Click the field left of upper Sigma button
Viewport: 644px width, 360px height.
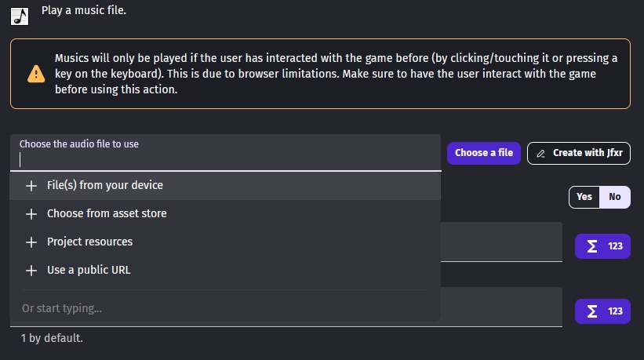click(502, 242)
